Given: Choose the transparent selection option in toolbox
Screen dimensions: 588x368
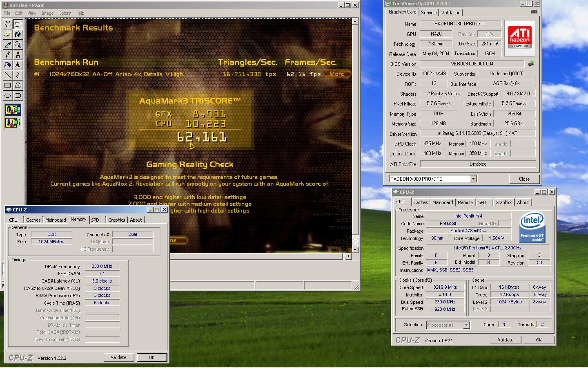Looking at the screenshot, I should pyautogui.click(x=13, y=123).
